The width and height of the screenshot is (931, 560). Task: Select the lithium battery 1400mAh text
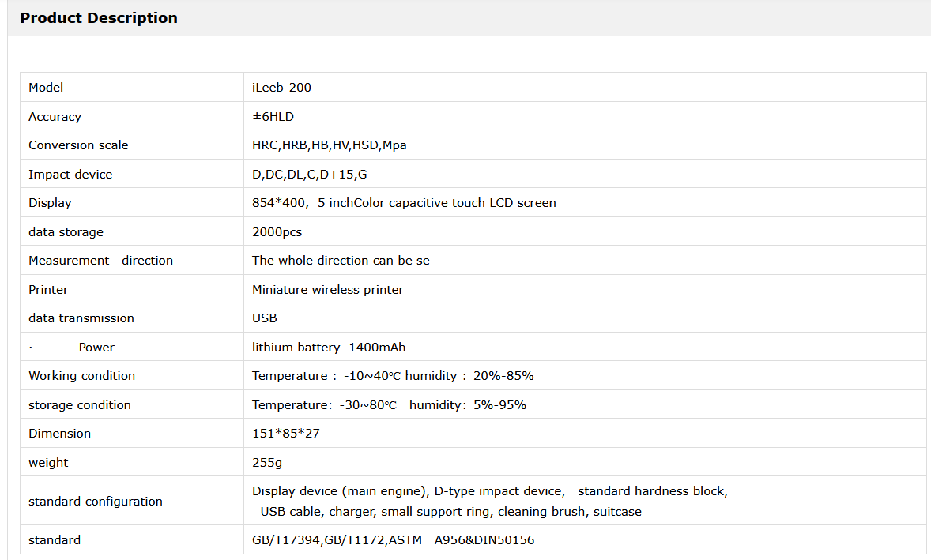[329, 348]
